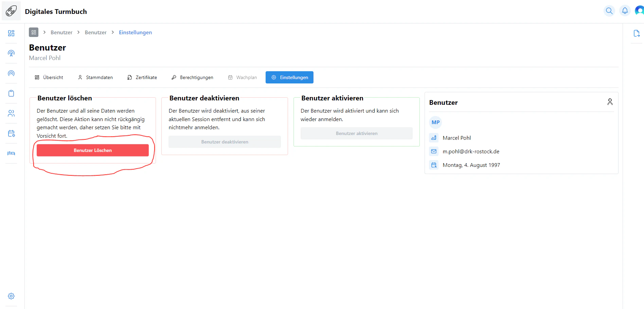644x309 pixels.
Task: Click Marcel Pohl subtitle under page heading
Action: coord(45,58)
